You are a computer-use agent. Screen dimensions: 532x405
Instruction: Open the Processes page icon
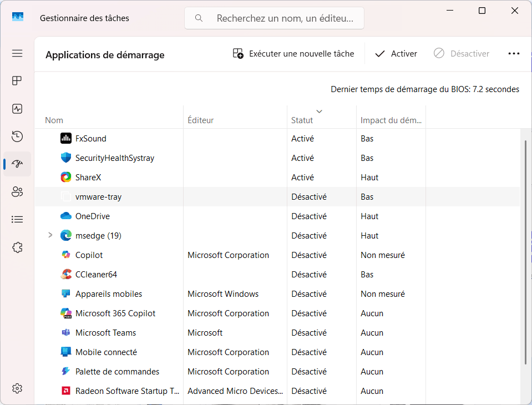(x=17, y=81)
